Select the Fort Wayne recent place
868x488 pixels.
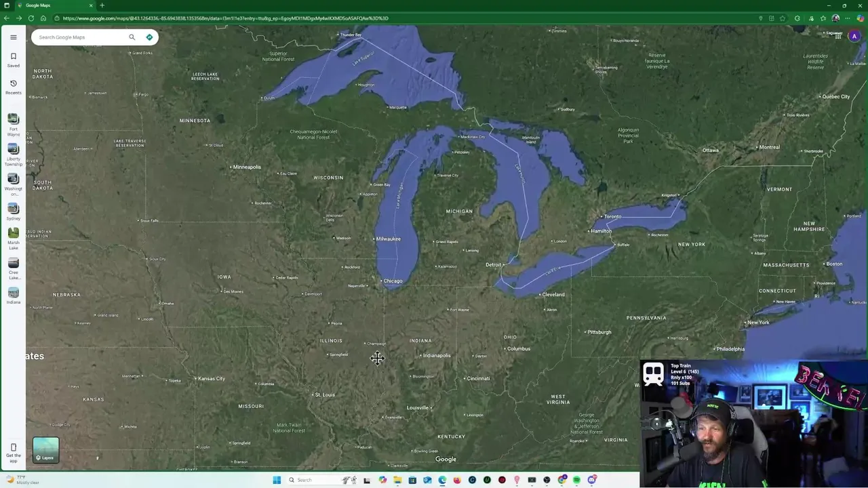tap(13, 124)
